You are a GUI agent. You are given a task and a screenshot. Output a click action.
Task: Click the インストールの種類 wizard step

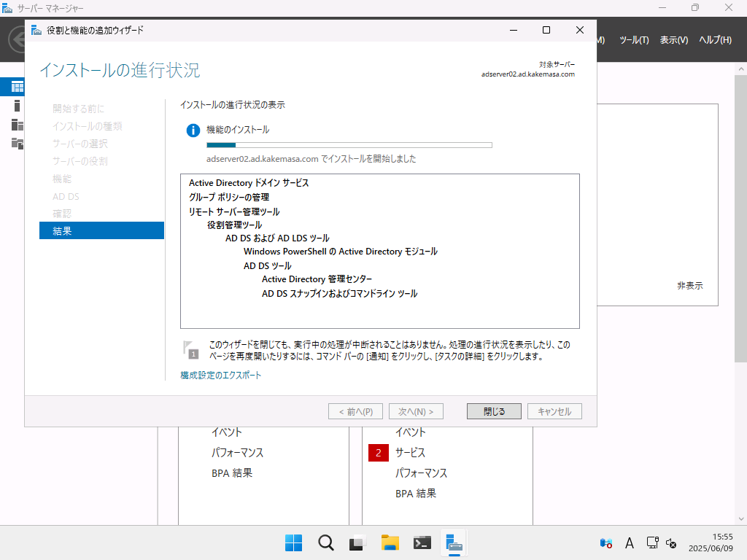(x=88, y=126)
